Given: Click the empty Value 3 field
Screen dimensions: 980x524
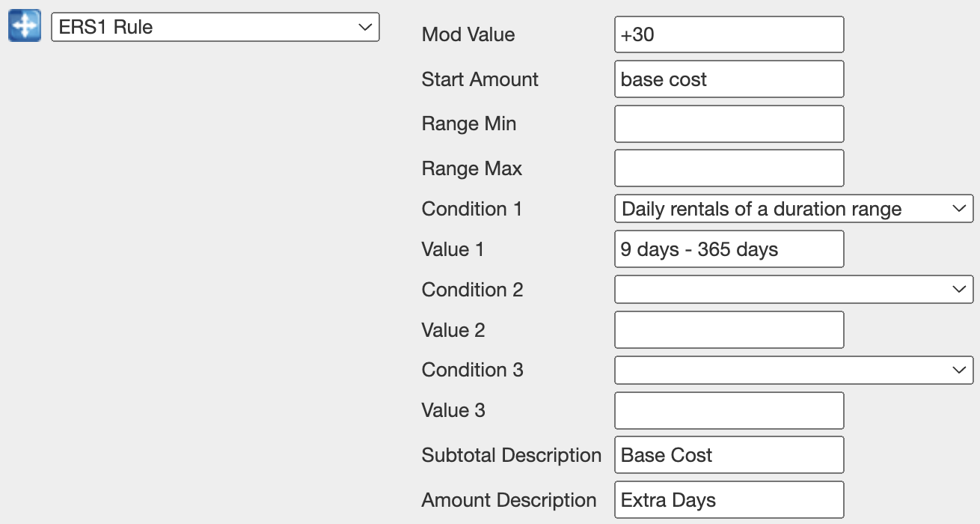Looking at the screenshot, I should [729, 410].
